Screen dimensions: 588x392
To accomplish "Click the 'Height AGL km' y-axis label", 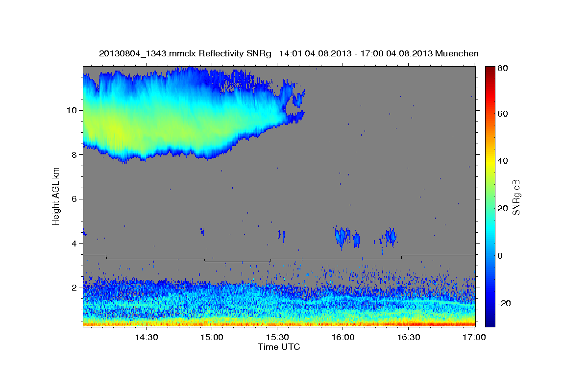I will (x=56, y=196).
